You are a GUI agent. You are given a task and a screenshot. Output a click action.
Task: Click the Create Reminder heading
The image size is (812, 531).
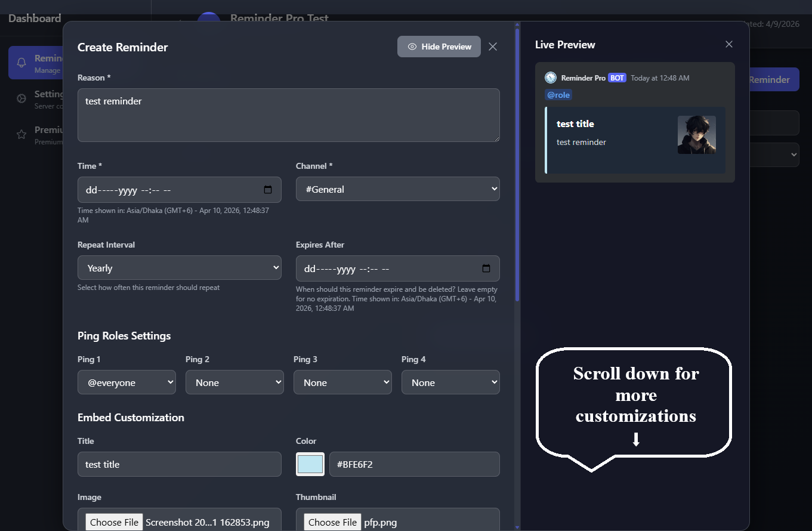tap(123, 47)
